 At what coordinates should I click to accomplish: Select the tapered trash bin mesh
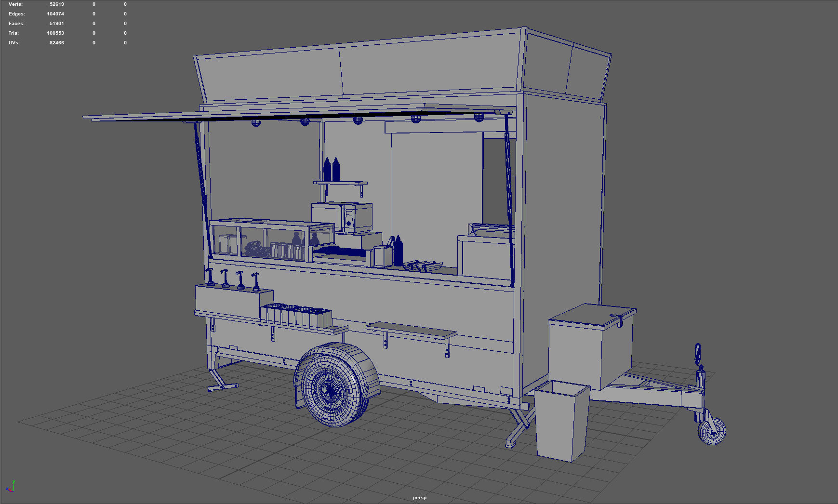562,420
